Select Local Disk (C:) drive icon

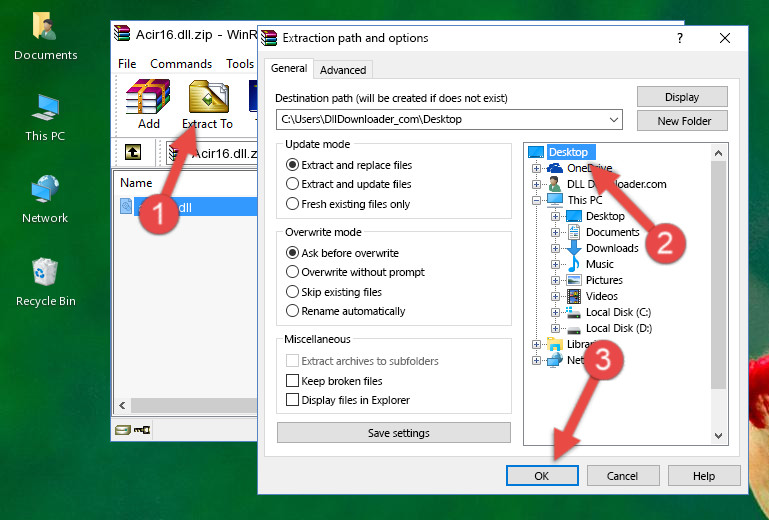coord(574,312)
